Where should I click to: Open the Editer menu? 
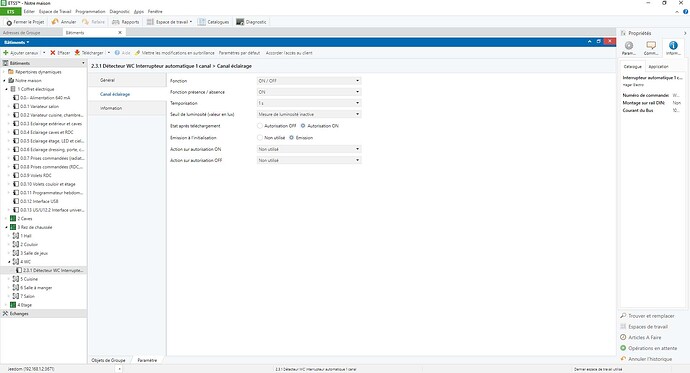pos(29,11)
